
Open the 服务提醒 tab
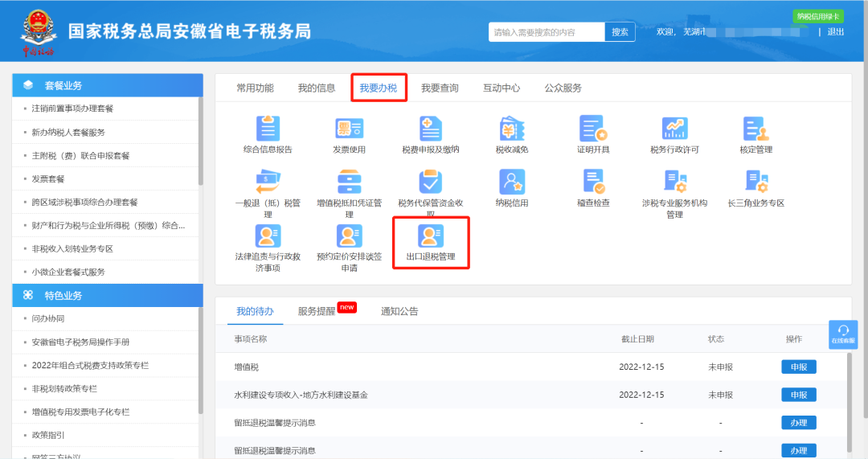tap(317, 311)
